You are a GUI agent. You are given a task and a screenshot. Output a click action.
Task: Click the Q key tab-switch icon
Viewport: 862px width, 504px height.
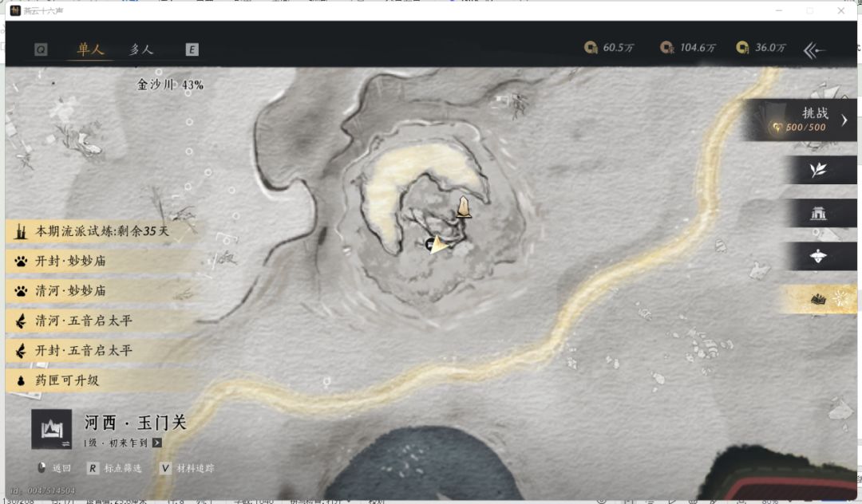pos(41,50)
